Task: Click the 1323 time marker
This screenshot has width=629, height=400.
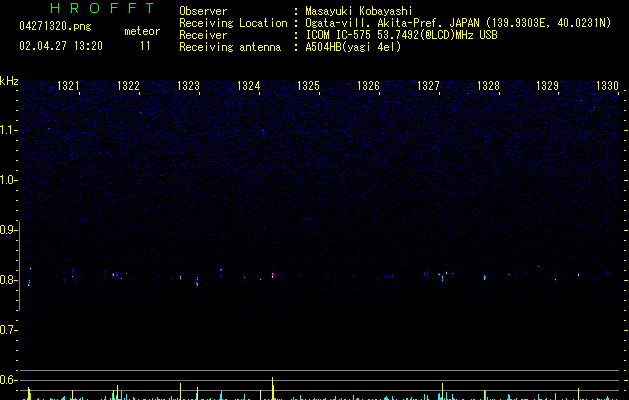Action: [x=188, y=85]
